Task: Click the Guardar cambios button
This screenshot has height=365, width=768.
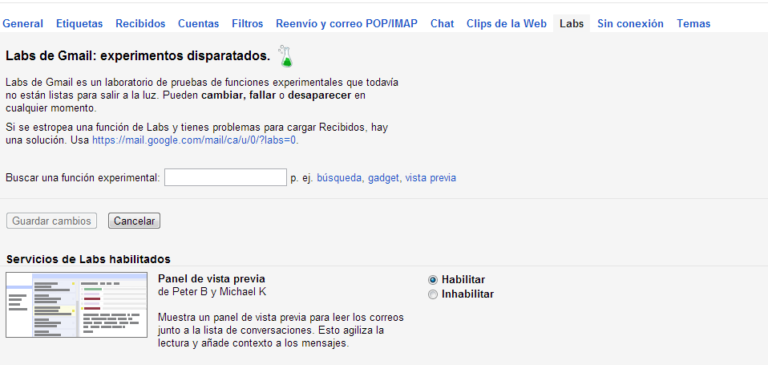Action: pyautogui.click(x=51, y=221)
